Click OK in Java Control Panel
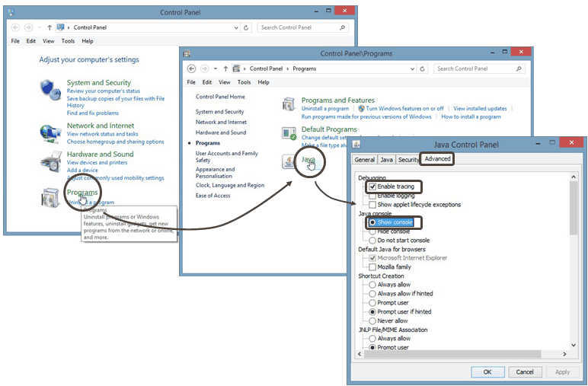588x386 pixels. (x=487, y=372)
